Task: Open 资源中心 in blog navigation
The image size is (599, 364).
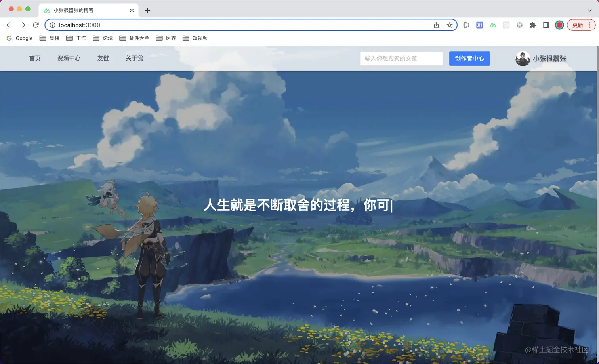Action: (69, 58)
